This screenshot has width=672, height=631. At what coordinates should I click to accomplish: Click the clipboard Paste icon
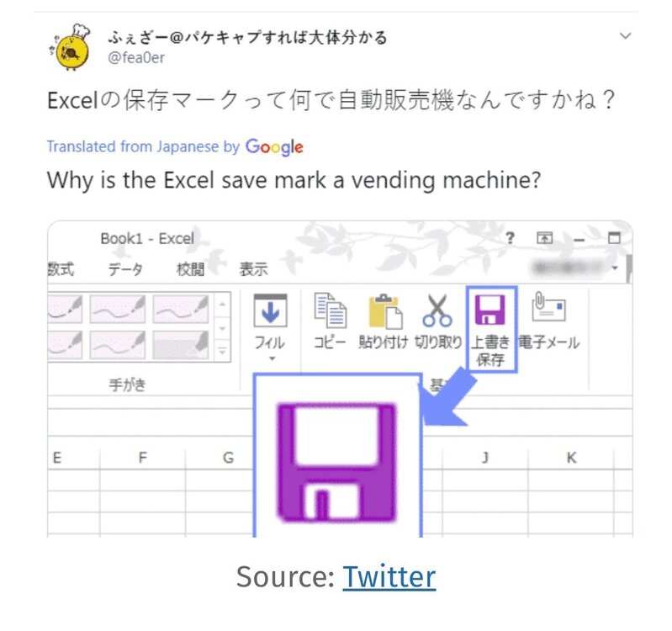pos(385,310)
